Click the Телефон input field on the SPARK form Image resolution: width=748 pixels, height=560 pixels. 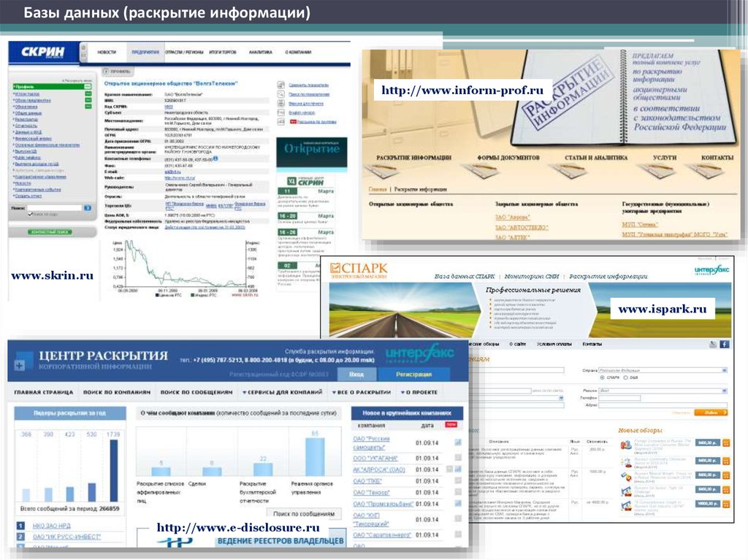click(619, 397)
